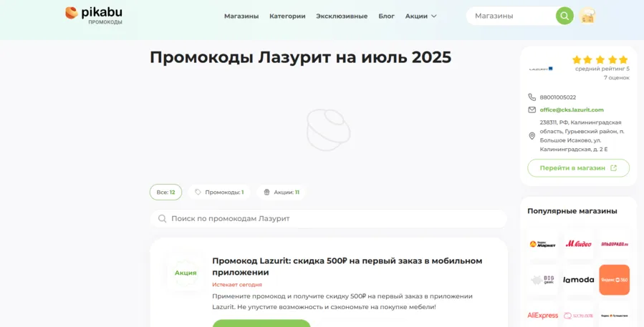Open the Категории menu item

click(287, 16)
